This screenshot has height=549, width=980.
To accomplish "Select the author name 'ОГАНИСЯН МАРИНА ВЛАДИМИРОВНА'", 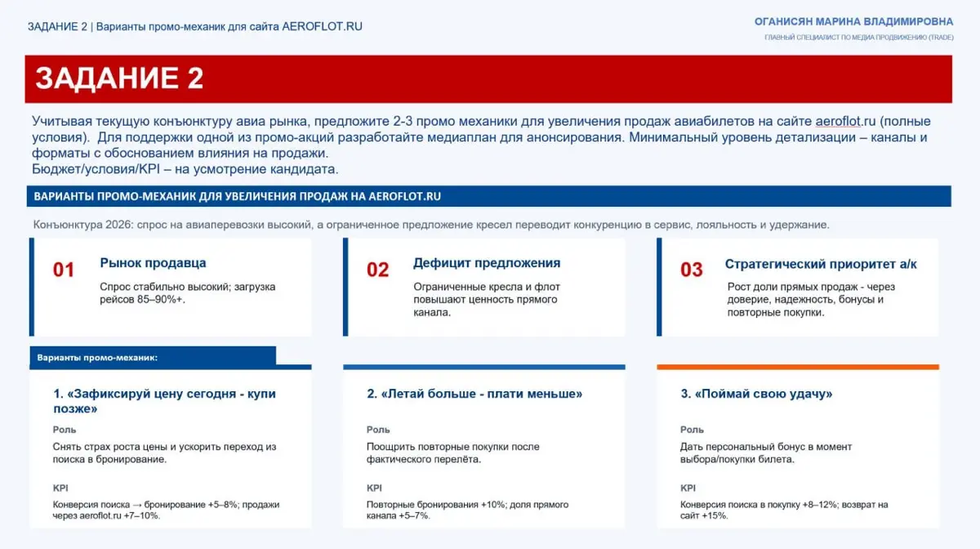I will [853, 22].
